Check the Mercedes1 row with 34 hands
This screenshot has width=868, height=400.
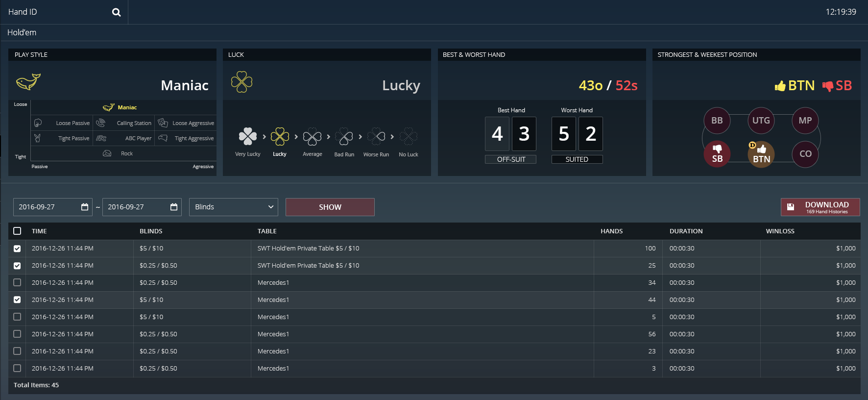(17, 283)
